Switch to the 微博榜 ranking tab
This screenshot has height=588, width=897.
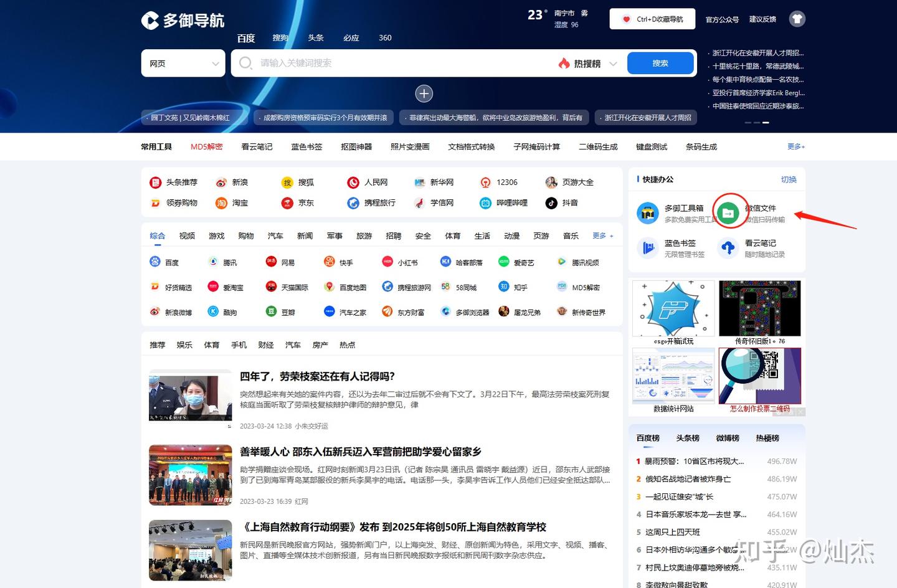click(727, 438)
